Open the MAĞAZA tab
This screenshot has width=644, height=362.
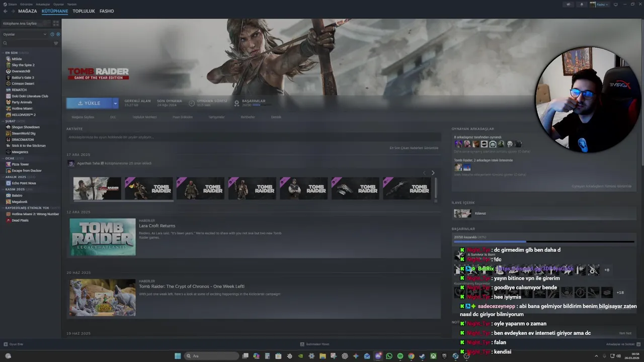(28, 11)
